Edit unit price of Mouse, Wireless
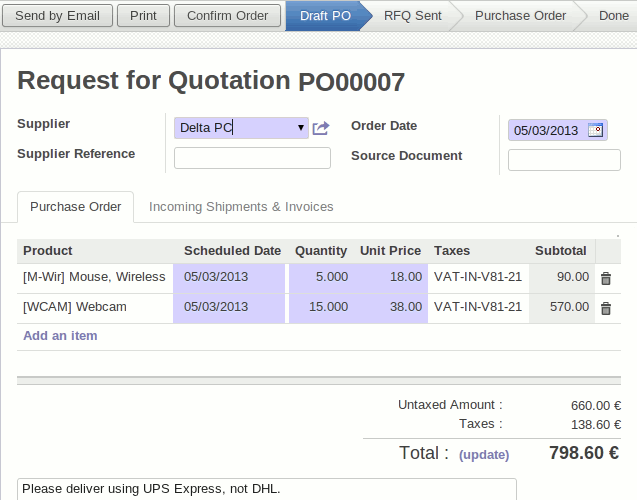 (391, 277)
